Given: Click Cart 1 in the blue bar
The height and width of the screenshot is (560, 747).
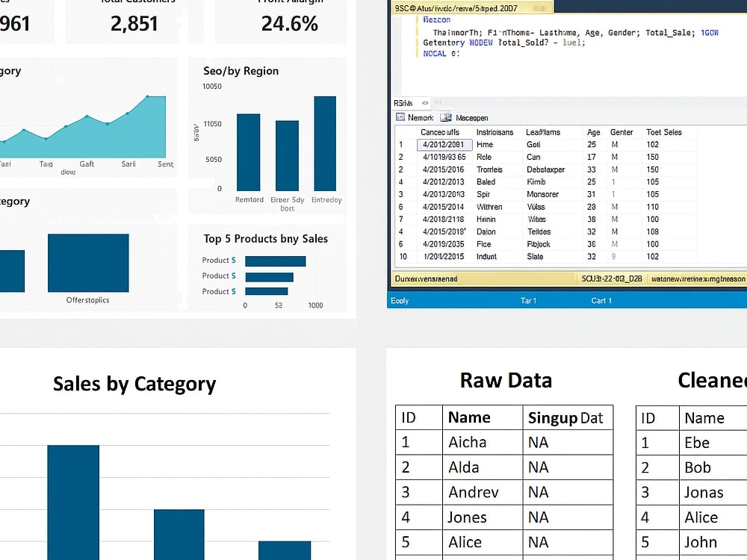Looking at the screenshot, I should tap(601, 300).
